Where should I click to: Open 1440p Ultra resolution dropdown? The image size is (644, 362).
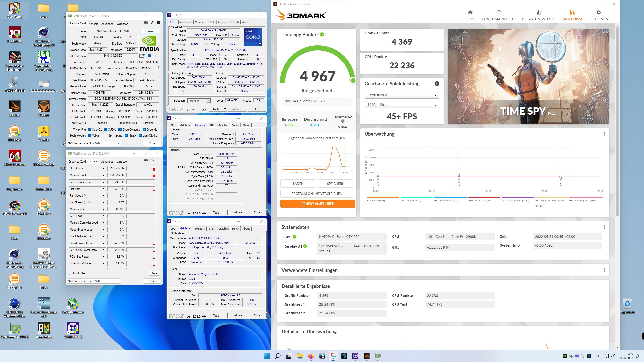[x=401, y=105]
